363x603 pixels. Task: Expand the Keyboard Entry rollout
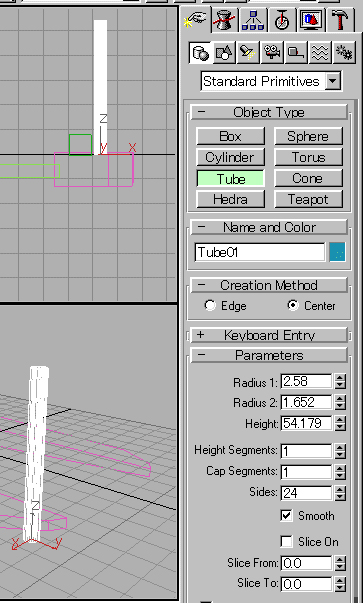269,335
